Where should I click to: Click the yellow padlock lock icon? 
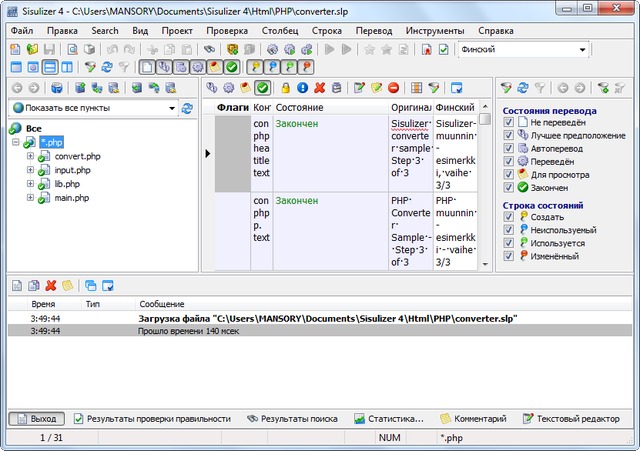pos(285,88)
